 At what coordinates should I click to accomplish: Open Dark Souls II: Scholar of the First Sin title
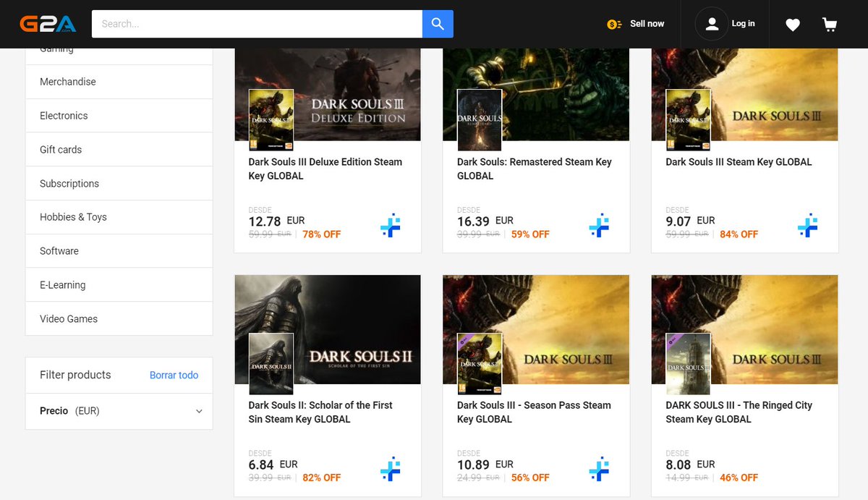pyautogui.click(x=320, y=412)
